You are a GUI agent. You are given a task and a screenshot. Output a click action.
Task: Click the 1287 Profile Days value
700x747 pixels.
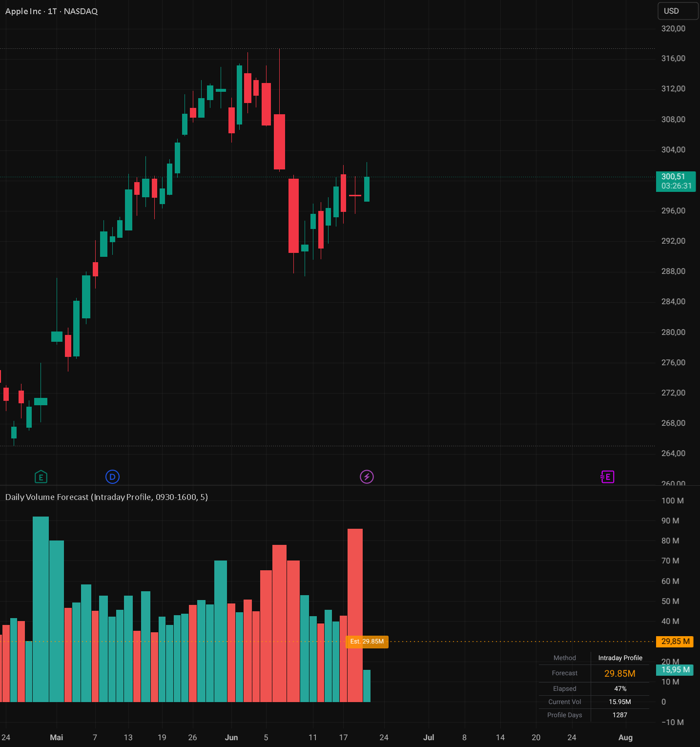click(620, 715)
